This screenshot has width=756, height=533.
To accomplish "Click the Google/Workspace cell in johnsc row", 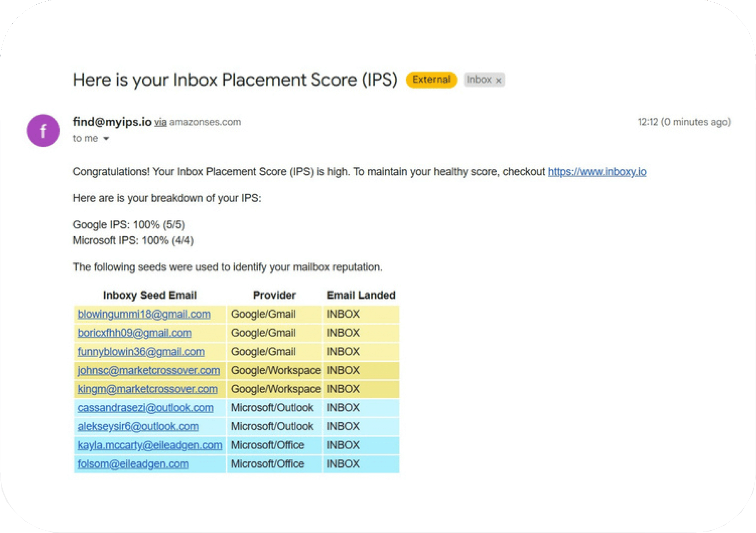I will (x=274, y=370).
